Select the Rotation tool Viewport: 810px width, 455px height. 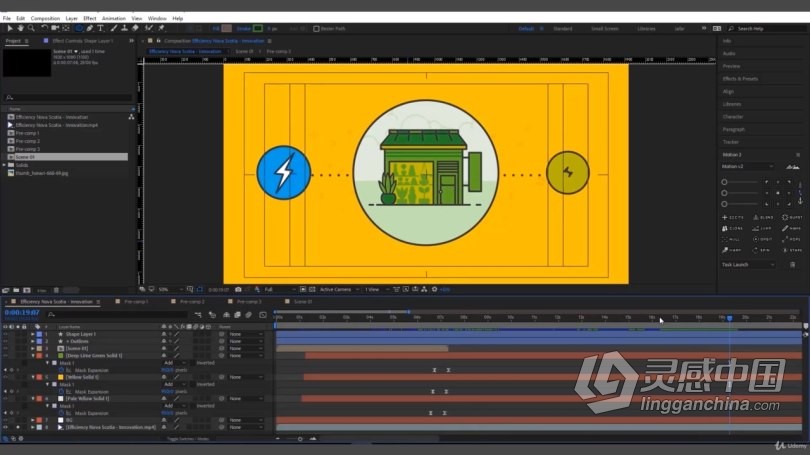pos(44,28)
